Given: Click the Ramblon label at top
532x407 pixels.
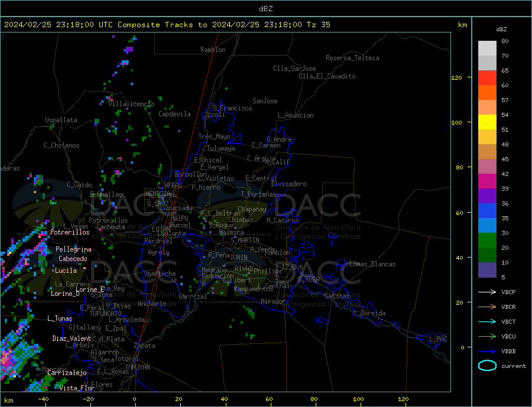Looking at the screenshot, I should click(x=213, y=50).
